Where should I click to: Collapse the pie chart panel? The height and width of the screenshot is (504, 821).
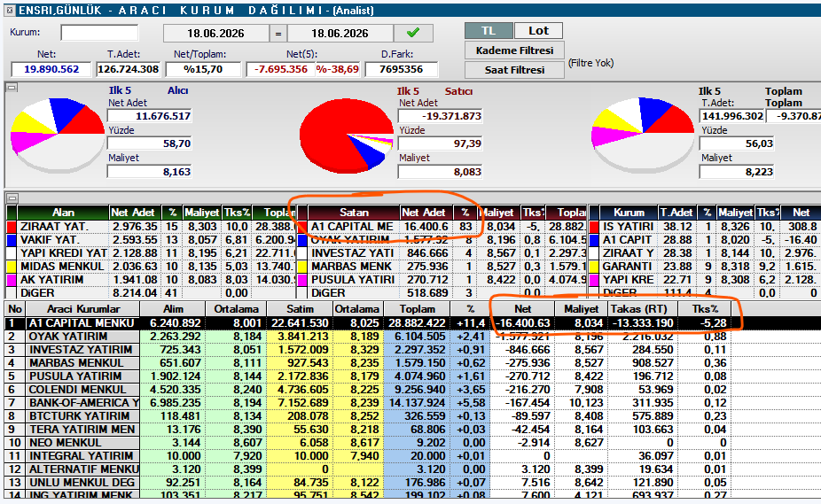12,88
